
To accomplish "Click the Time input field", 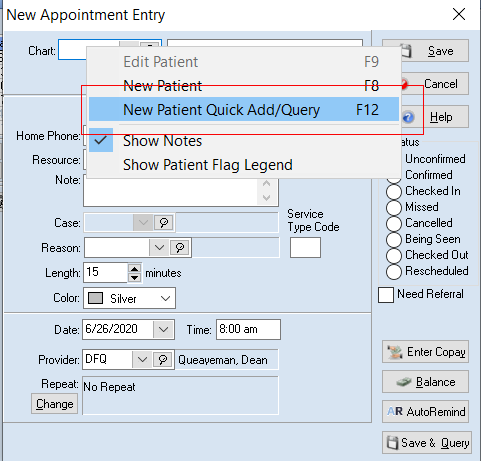I will pyautogui.click(x=248, y=329).
